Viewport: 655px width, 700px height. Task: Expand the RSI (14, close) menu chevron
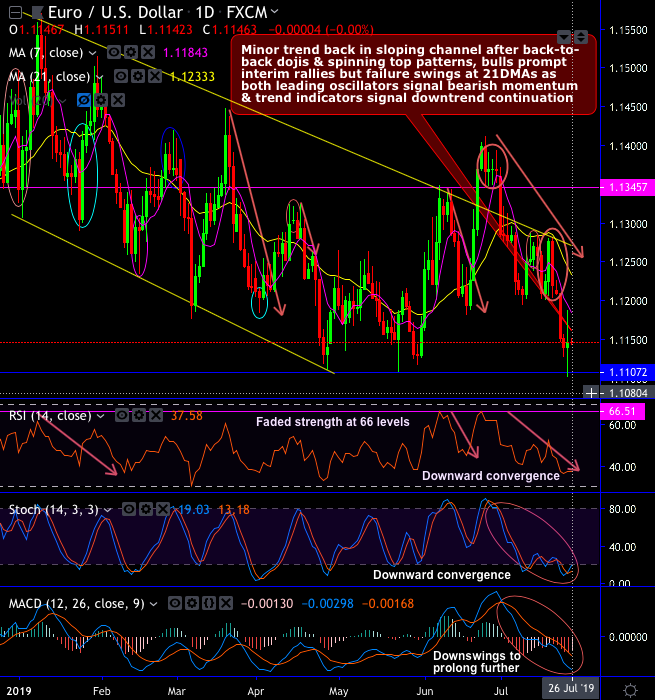[x=100, y=417]
